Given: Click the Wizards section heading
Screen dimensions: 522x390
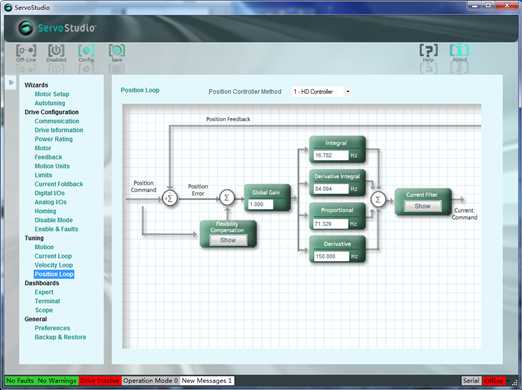Looking at the screenshot, I should 36,85.
